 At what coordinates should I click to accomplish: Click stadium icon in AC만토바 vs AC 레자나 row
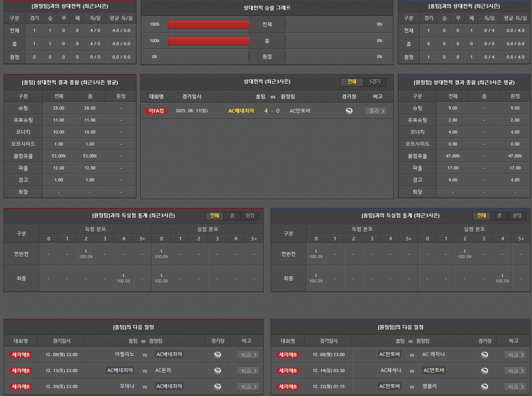485,355
